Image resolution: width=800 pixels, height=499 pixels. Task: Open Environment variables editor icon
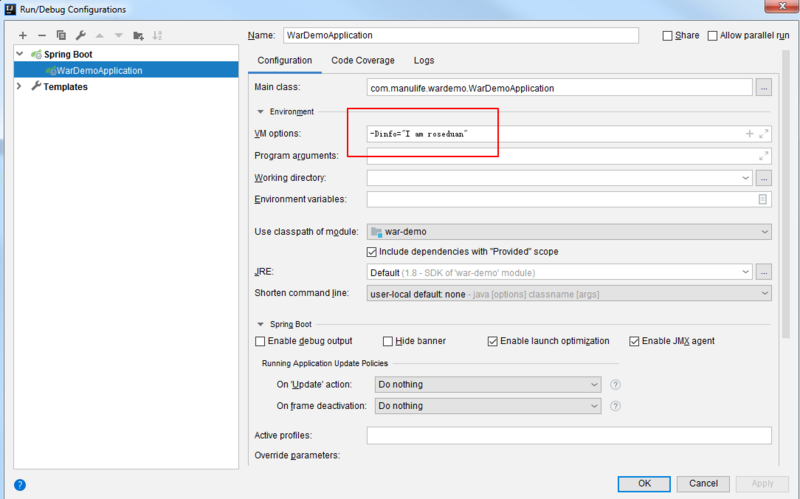(x=762, y=199)
